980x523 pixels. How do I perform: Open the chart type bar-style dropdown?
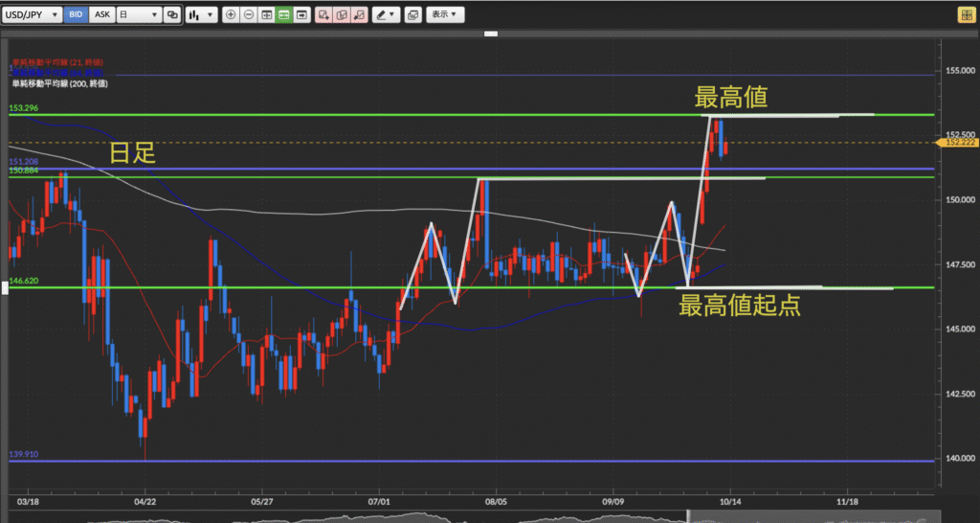(200, 14)
